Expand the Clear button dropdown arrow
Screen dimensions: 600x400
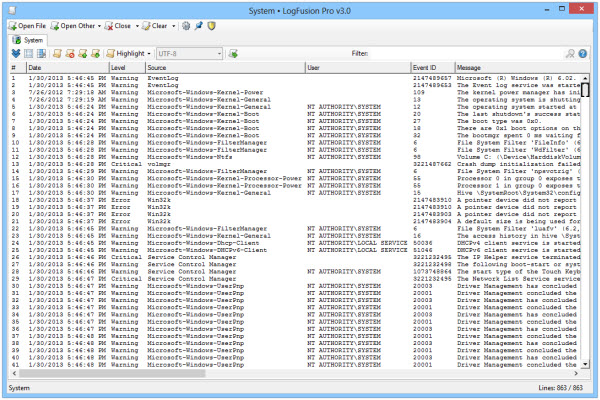pyautogui.click(x=173, y=24)
